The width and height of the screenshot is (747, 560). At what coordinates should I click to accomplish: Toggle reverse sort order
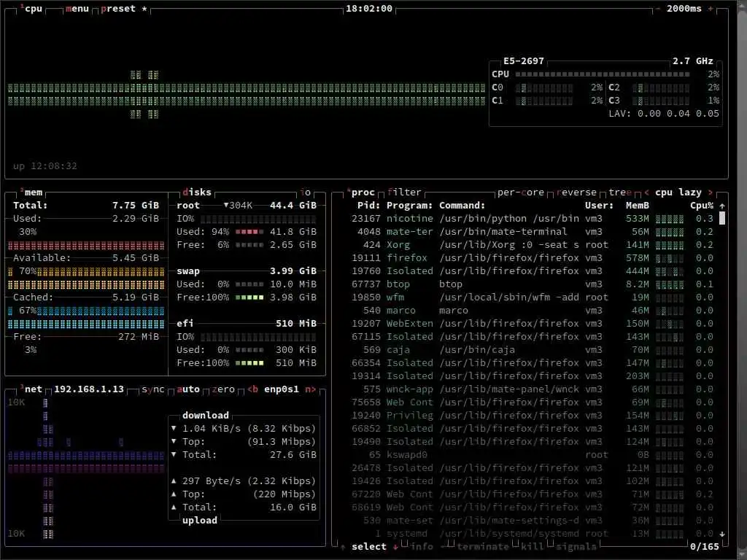[576, 192]
